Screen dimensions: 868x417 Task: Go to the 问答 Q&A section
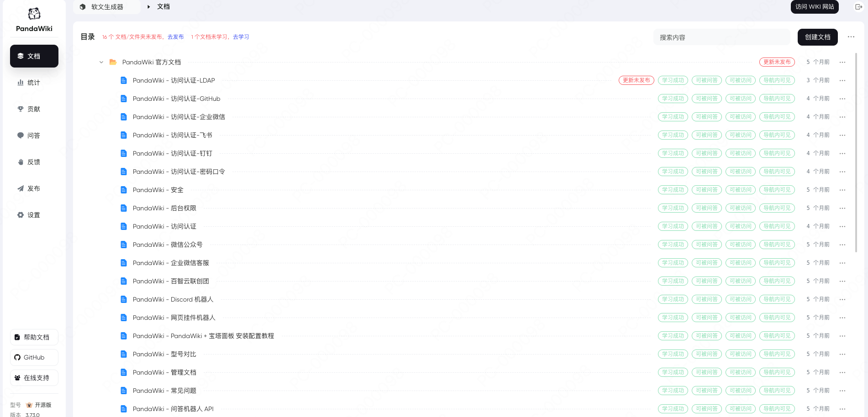tap(34, 136)
